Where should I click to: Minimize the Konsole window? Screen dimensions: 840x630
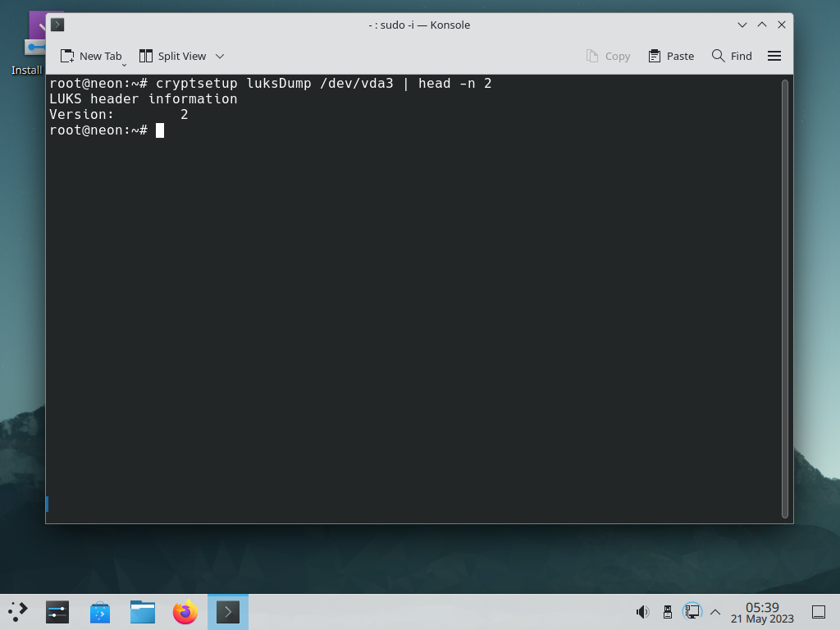[742, 25]
